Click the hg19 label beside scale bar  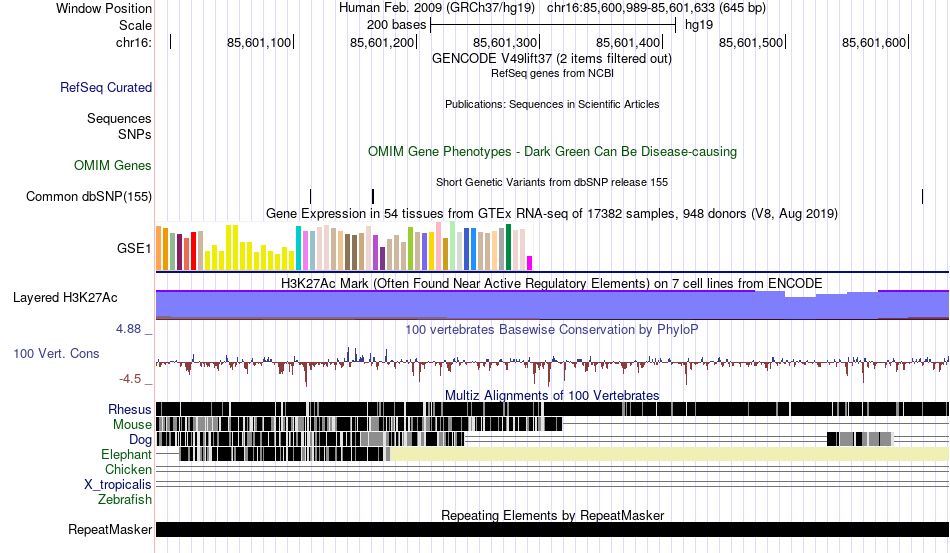click(699, 25)
